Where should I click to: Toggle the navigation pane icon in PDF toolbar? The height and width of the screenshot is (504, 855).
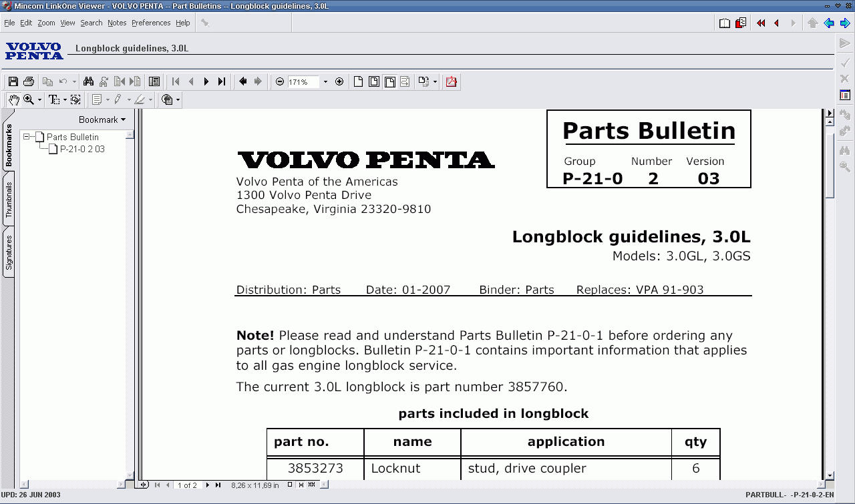tap(154, 81)
